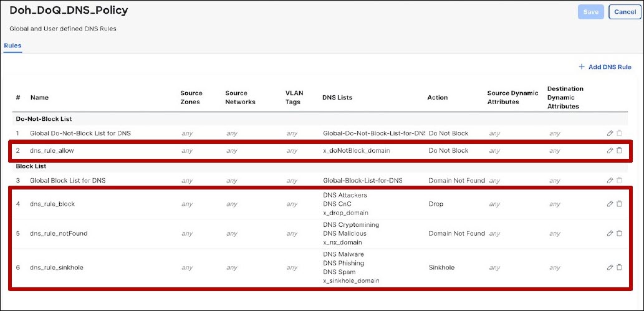Click the x_drop_domain list entry
The width and height of the screenshot is (644, 311).
point(346,213)
